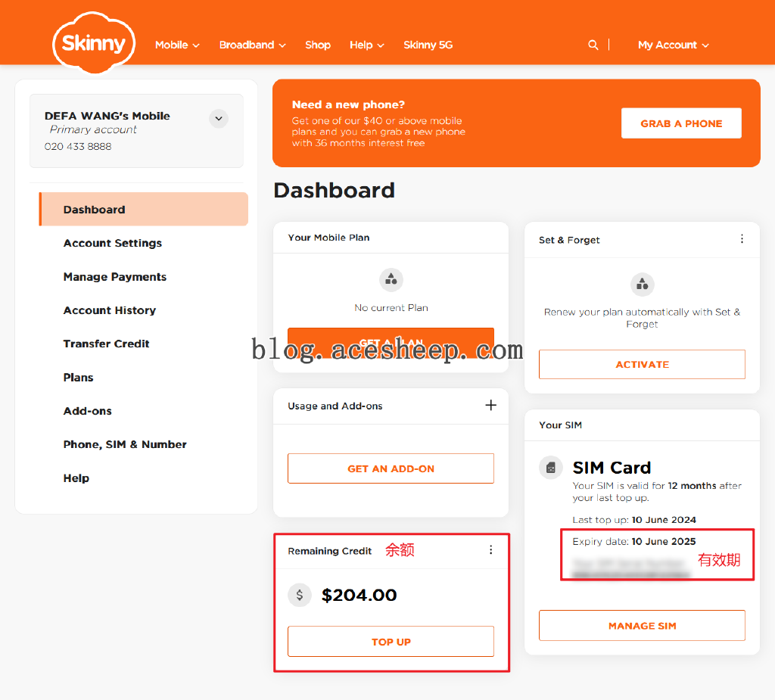Go to Account Settings in sidebar
The image size is (775, 700).
click(x=113, y=243)
